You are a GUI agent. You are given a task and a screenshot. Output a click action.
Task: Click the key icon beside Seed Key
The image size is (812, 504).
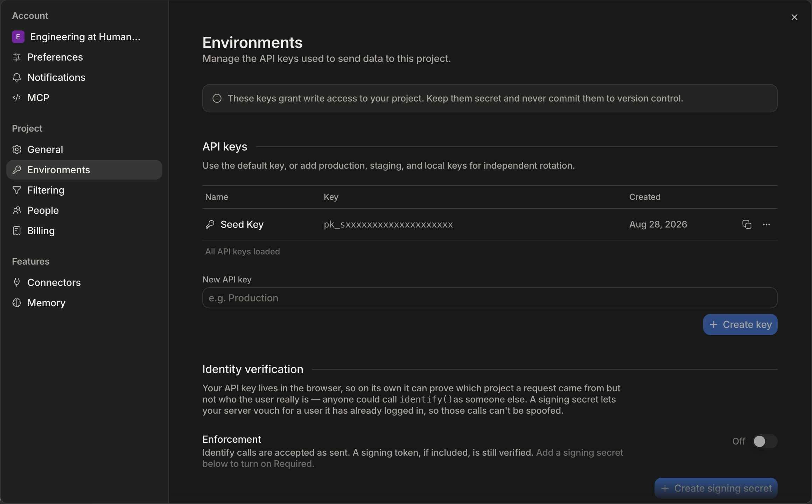(210, 224)
